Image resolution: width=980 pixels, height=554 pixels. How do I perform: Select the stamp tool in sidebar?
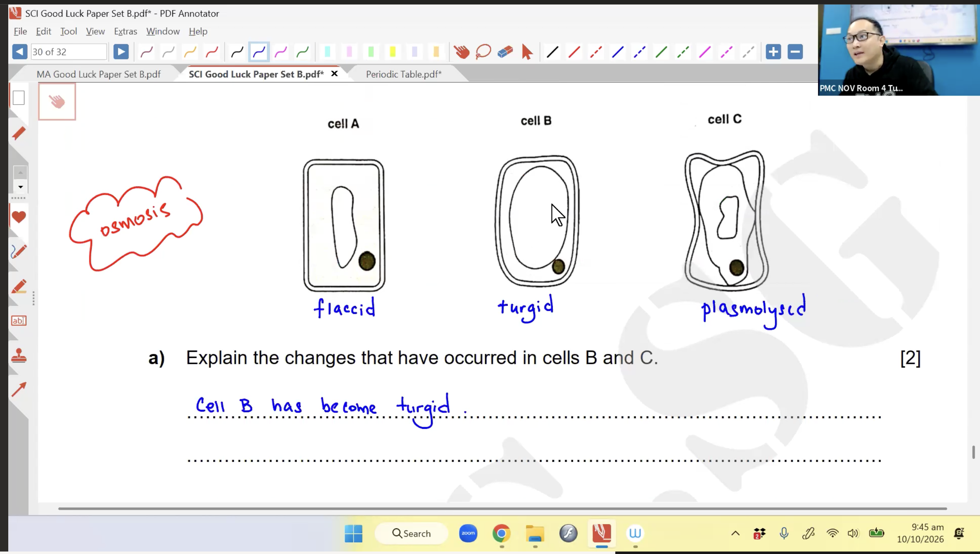point(19,356)
